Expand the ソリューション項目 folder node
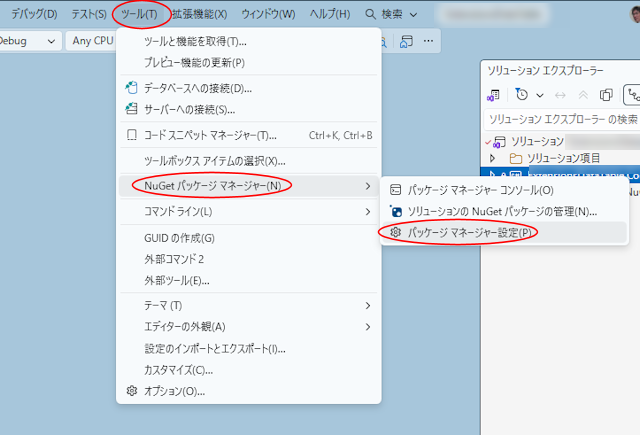 point(493,158)
